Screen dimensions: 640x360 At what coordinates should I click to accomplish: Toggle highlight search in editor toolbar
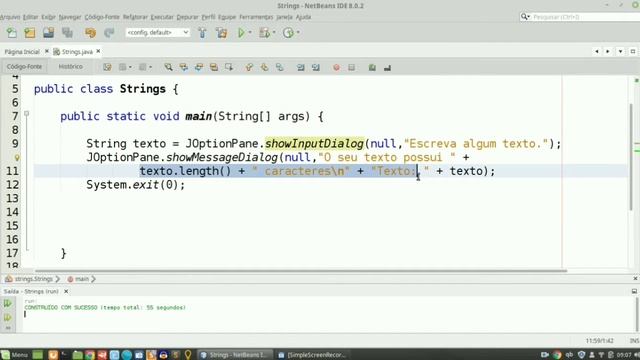[213, 67]
